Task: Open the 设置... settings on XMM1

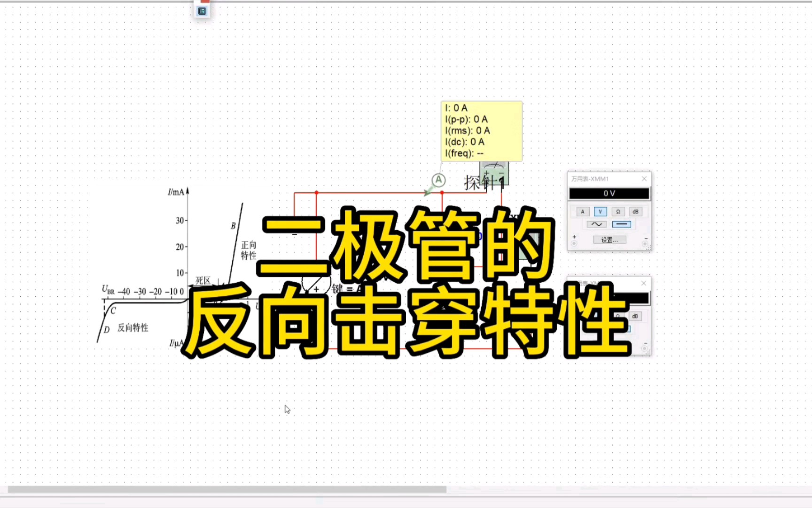Action: tap(609, 240)
